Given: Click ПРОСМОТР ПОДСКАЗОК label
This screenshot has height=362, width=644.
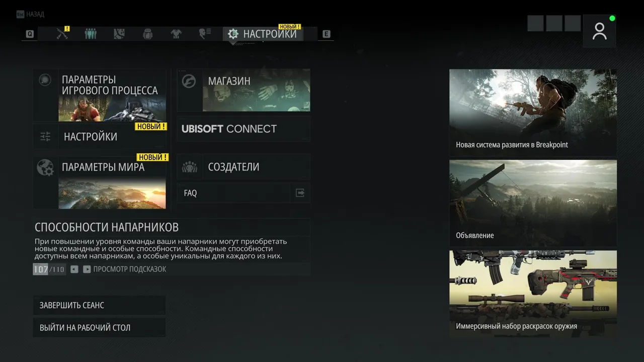Looking at the screenshot, I should (x=129, y=269).
